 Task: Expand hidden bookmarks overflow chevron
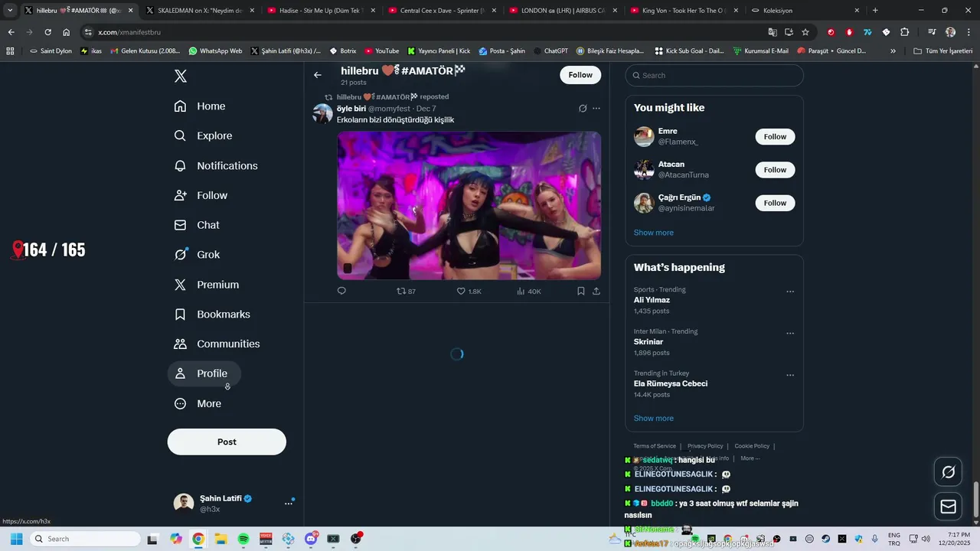[893, 51]
